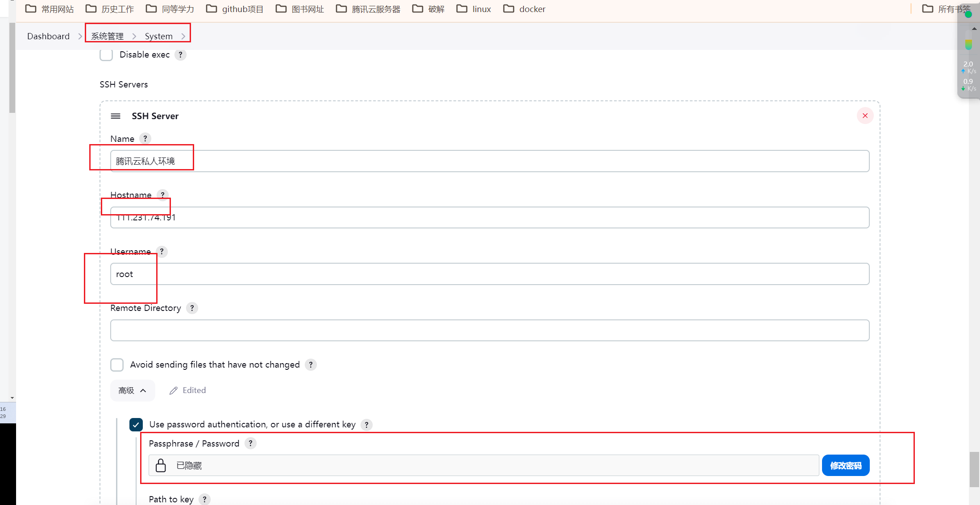Expand the chevron after 系统管理 breadcrumb
This screenshot has width=980, height=505.
(x=134, y=37)
